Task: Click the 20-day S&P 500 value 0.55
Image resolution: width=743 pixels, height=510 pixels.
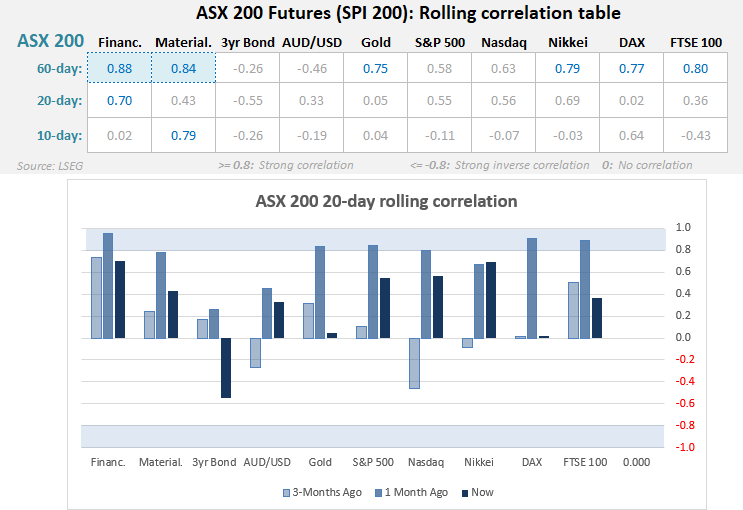Action: (x=440, y=101)
